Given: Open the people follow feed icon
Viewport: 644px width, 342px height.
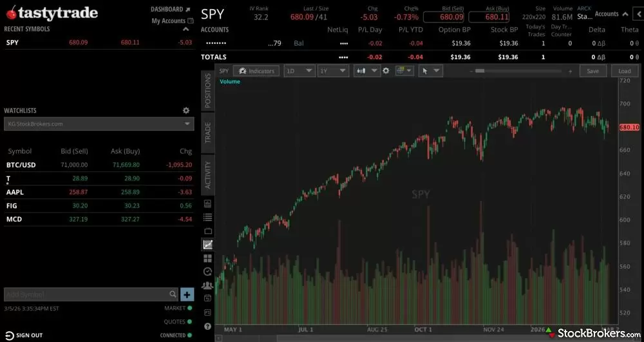Looking at the screenshot, I should click(207, 285).
